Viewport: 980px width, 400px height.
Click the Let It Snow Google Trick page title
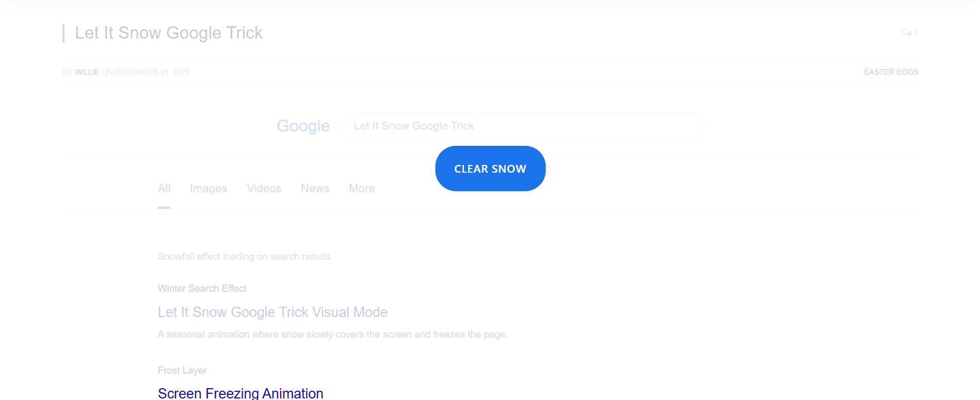[x=169, y=33]
